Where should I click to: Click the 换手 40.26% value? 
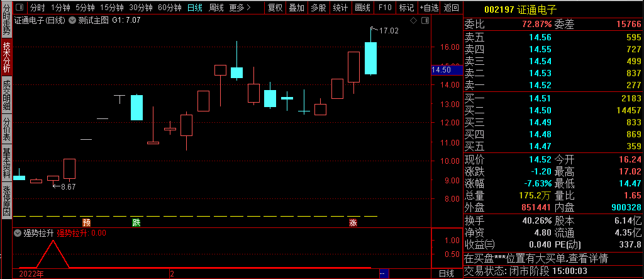coord(537,220)
